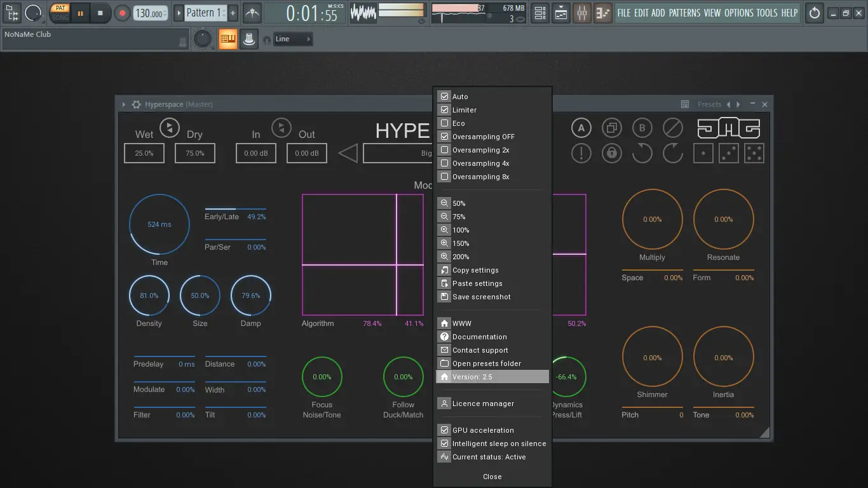The image size is (868, 488).
Task: Click the stop playback button
Action: [x=100, y=13]
